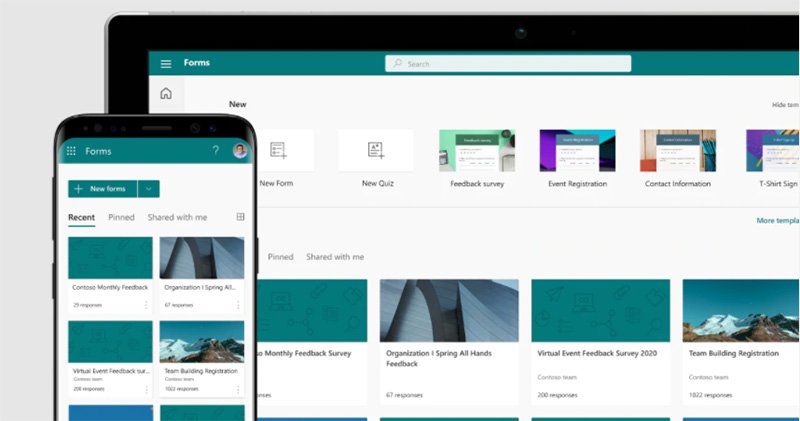Open the profile avatar on the phone
This screenshot has width=800, height=421.
tap(240, 150)
